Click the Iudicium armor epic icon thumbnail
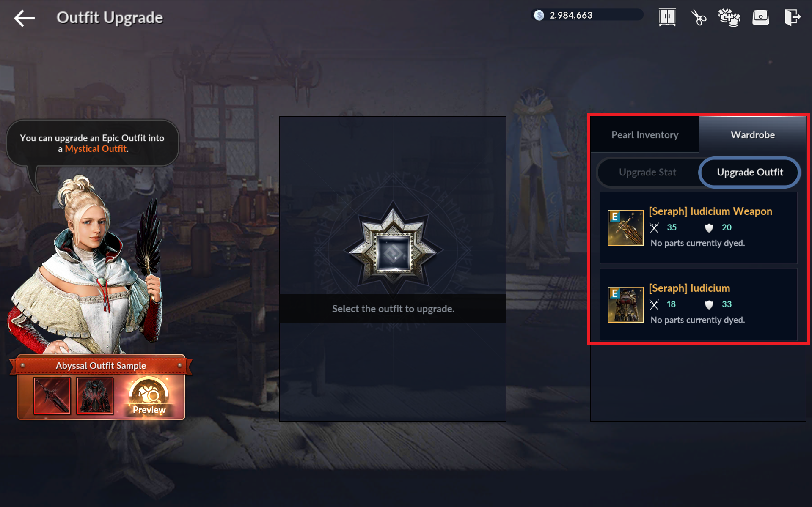The image size is (812, 507). (x=625, y=305)
